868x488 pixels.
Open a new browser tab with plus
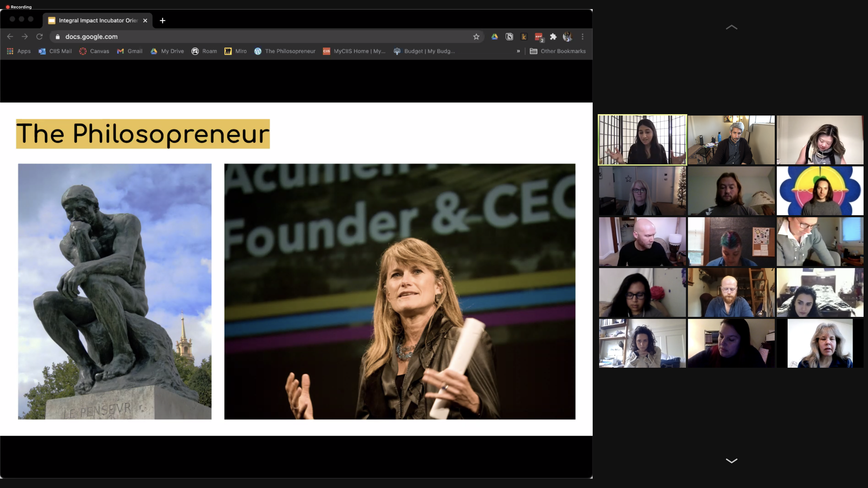click(162, 20)
